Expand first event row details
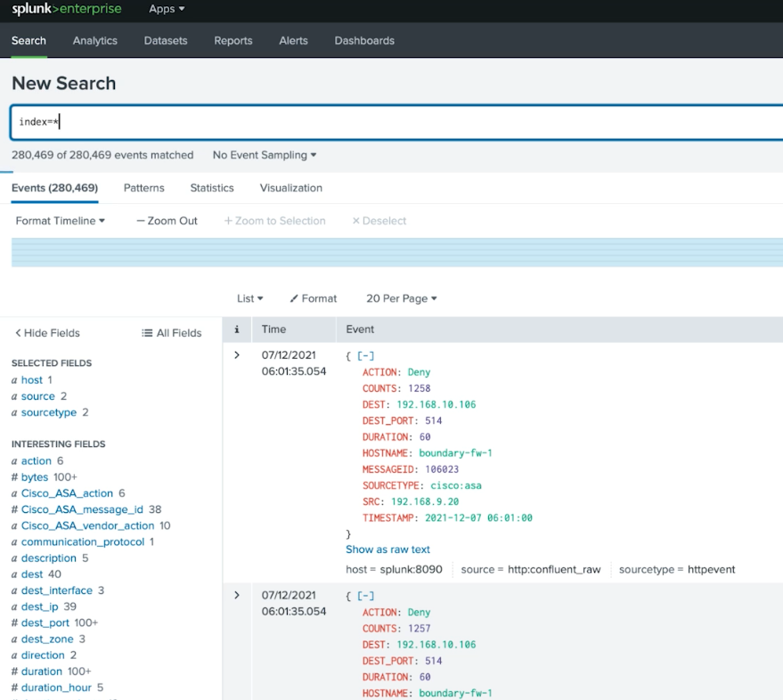Viewport: 783px width, 700px height. [237, 355]
